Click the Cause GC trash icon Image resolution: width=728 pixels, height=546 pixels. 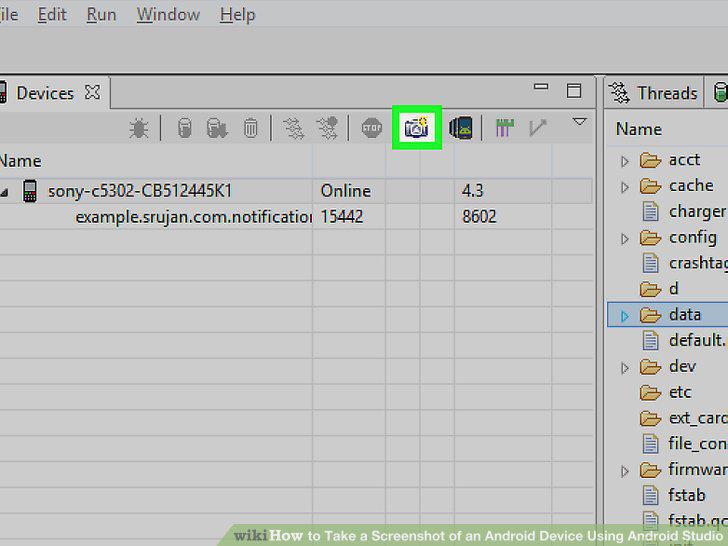coord(250,129)
